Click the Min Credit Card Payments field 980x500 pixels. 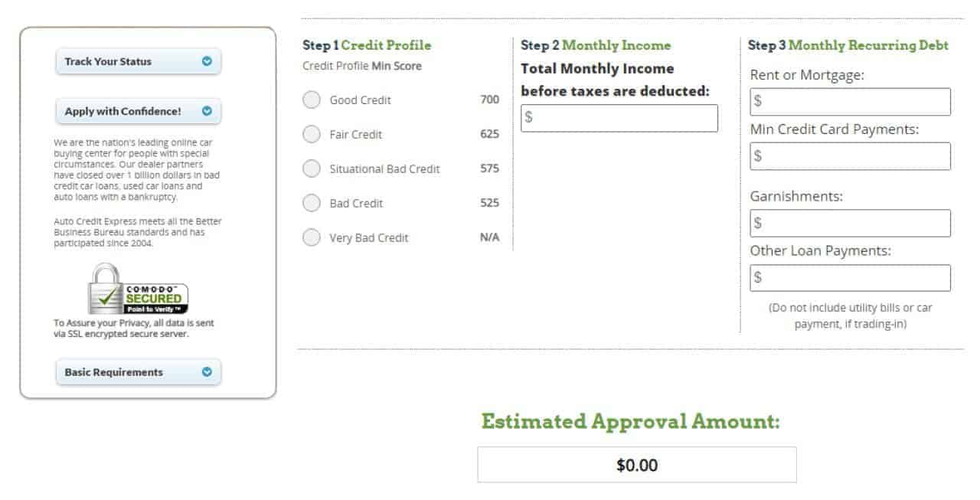(x=851, y=156)
